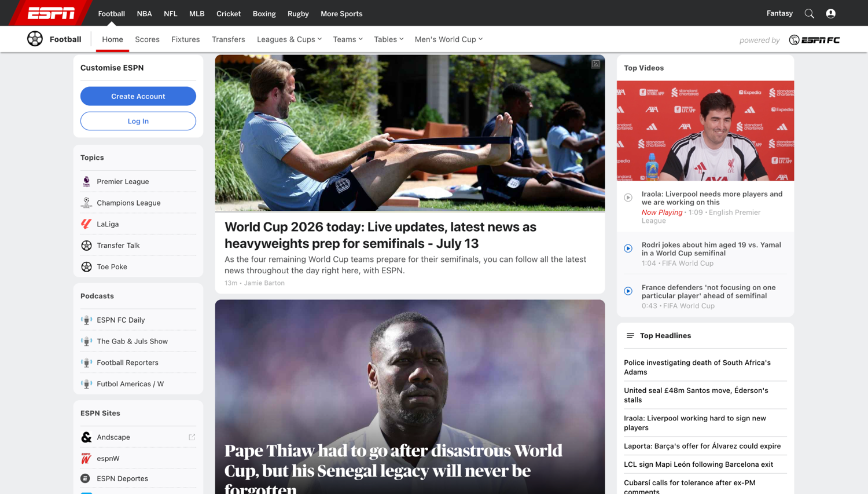Switch to the Fixtures tab

(185, 39)
